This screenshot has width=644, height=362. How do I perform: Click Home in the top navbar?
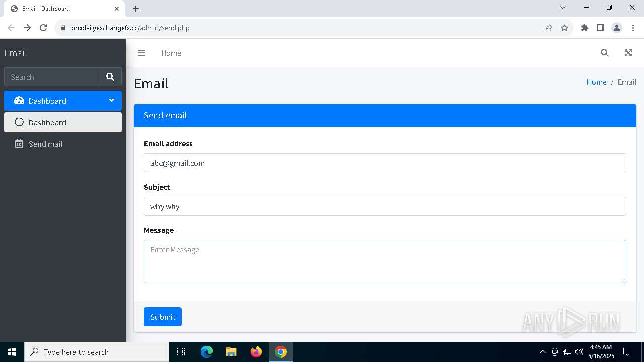click(x=171, y=53)
